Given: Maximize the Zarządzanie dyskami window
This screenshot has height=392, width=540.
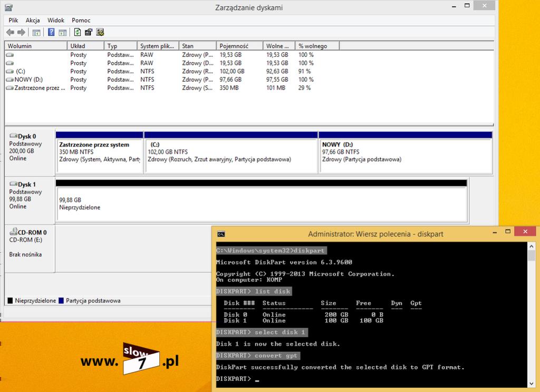Looking at the screenshot, I should point(467,5).
